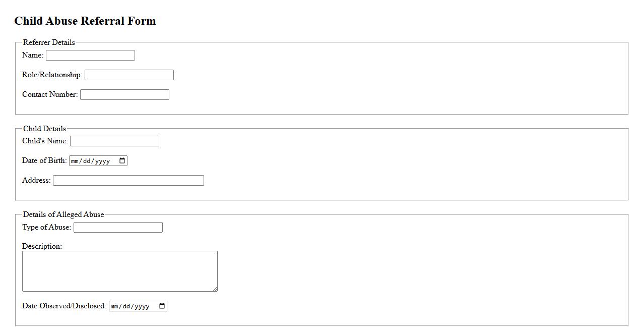Click the "Contact Number:" label text
This screenshot has width=644, height=328.
point(50,94)
